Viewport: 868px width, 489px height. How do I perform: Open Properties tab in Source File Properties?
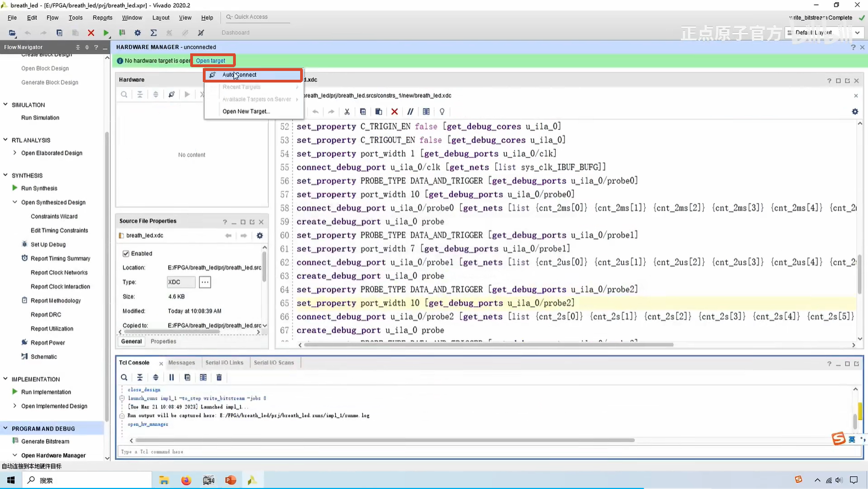163,342
